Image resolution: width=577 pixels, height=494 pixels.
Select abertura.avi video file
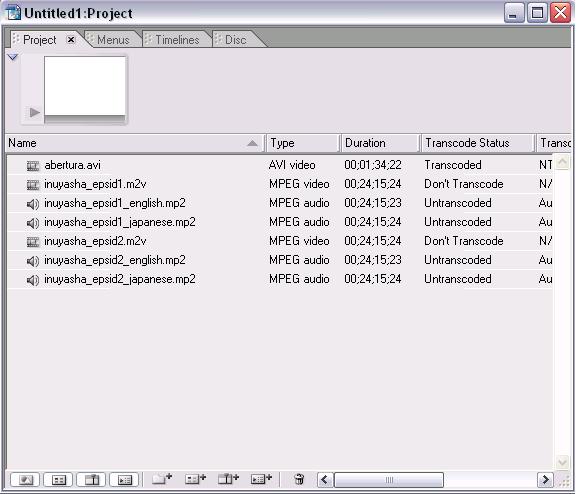72,165
